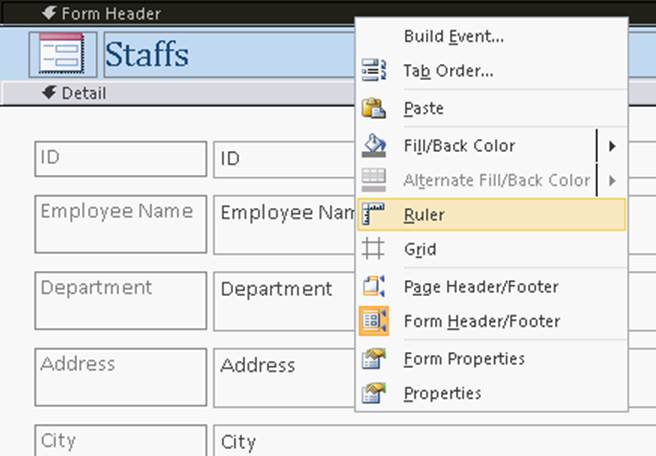The width and height of the screenshot is (656, 456).
Task: Click the Department text field
Action: coord(285,300)
